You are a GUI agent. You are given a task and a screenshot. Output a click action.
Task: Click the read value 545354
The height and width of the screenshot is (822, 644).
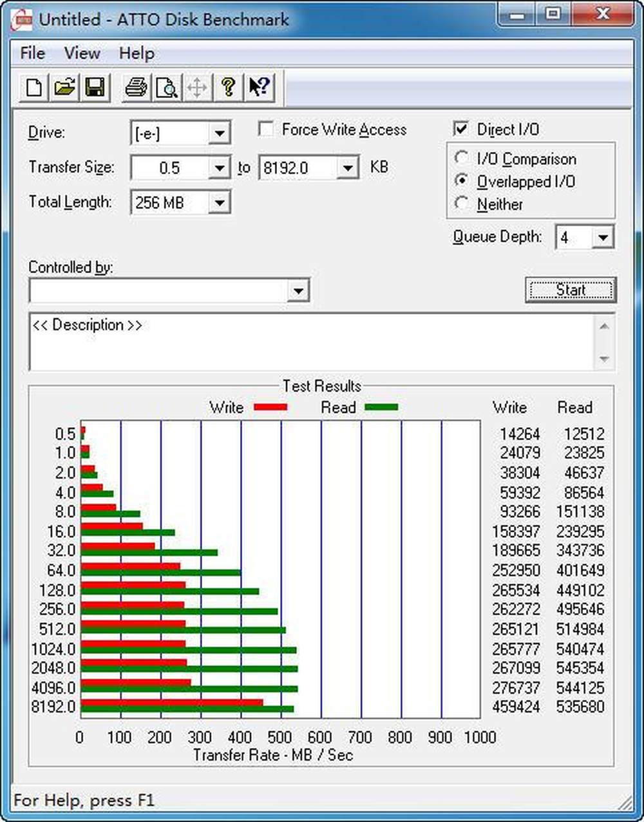[580, 667]
